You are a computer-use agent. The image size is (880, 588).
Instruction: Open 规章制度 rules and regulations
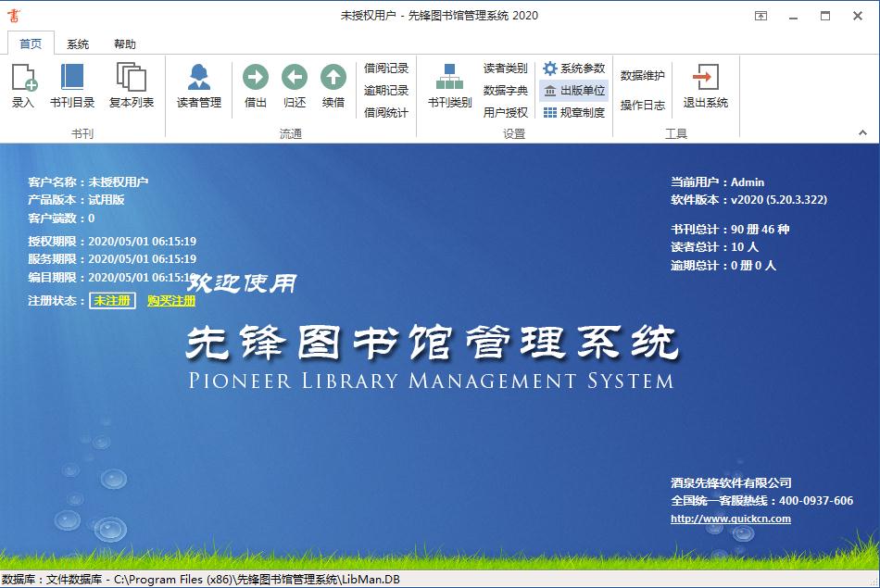(578, 113)
